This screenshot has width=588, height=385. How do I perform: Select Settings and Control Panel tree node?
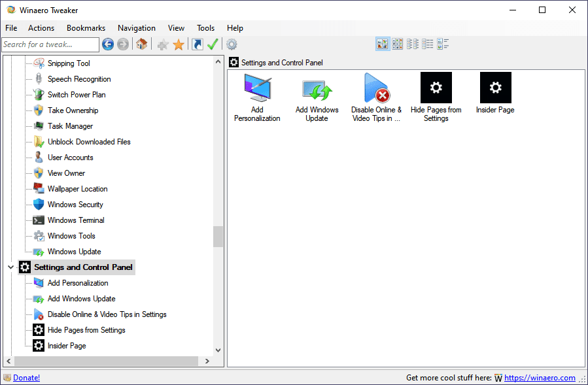(83, 267)
